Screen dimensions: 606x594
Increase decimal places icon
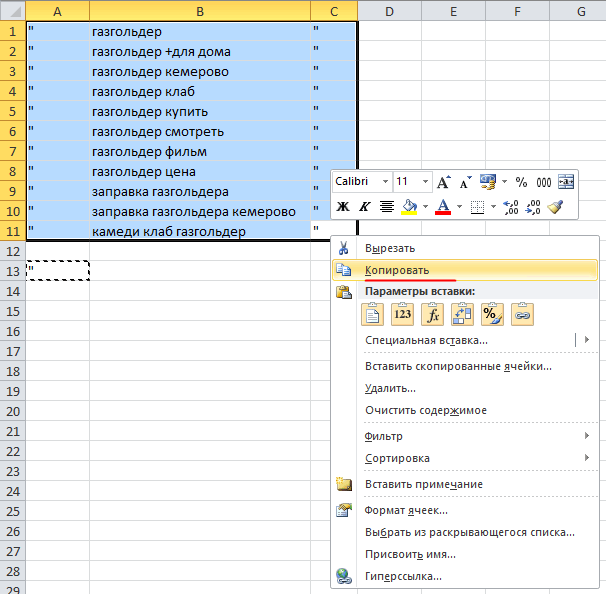click(511, 207)
